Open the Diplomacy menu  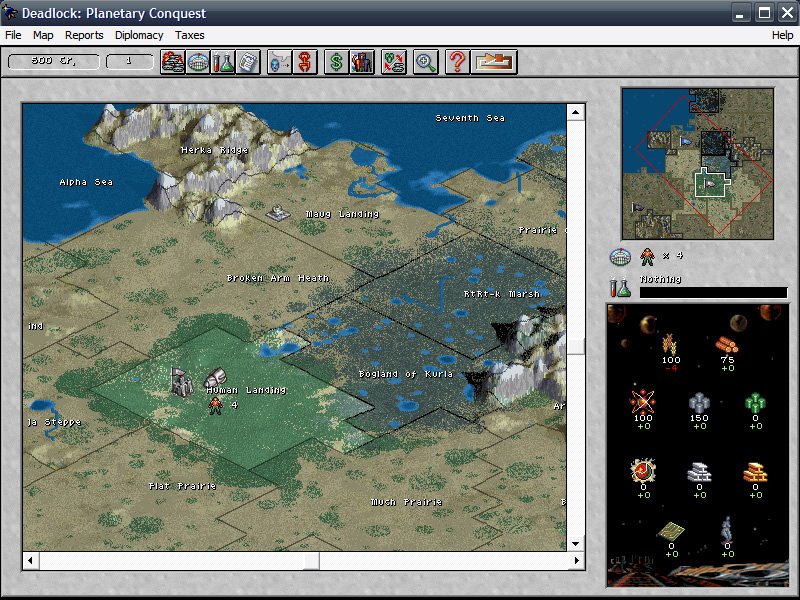139,35
